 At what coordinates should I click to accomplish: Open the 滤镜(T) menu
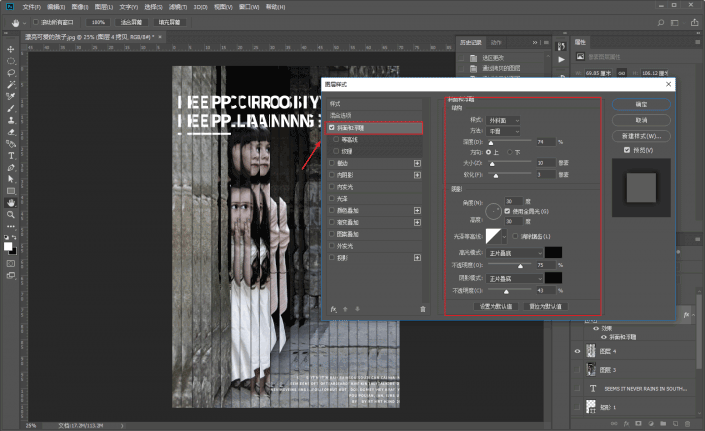click(178, 7)
